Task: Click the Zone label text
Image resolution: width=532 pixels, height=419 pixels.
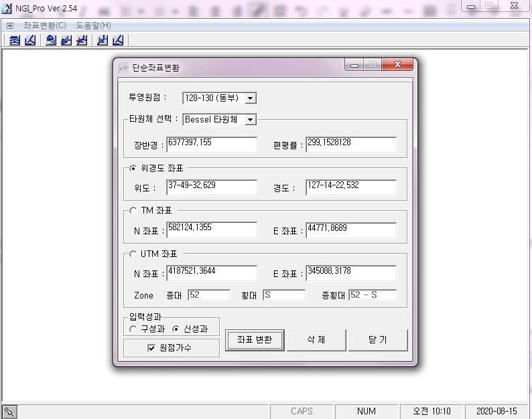Action: (x=143, y=296)
